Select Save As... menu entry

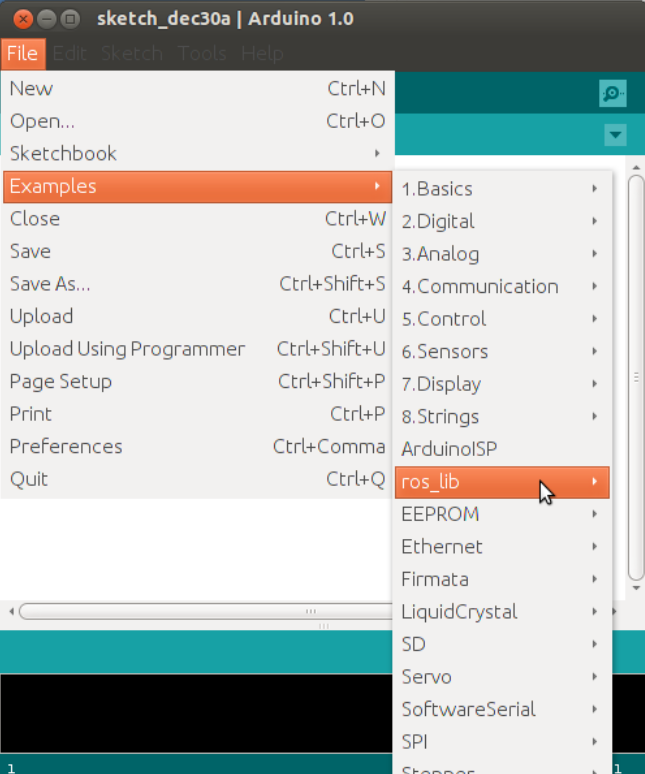[197, 284]
